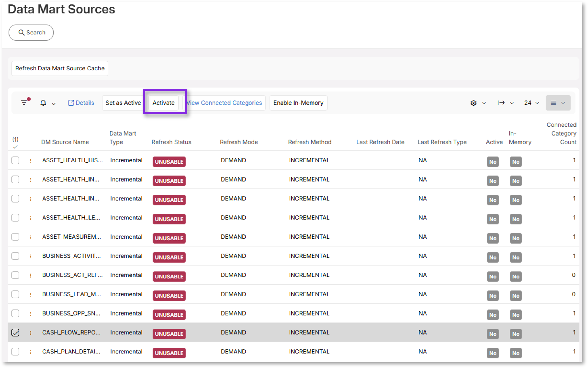Expand the export arrow dropdown chevron
Screen dimensions: 588x368
pyautogui.click(x=512, y=103)
